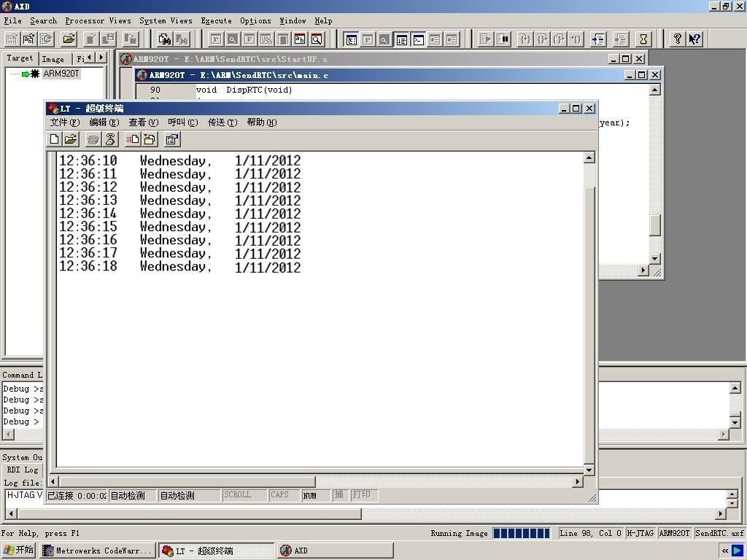
Task: Open the Processor Views menu
Action: (98, 20)
